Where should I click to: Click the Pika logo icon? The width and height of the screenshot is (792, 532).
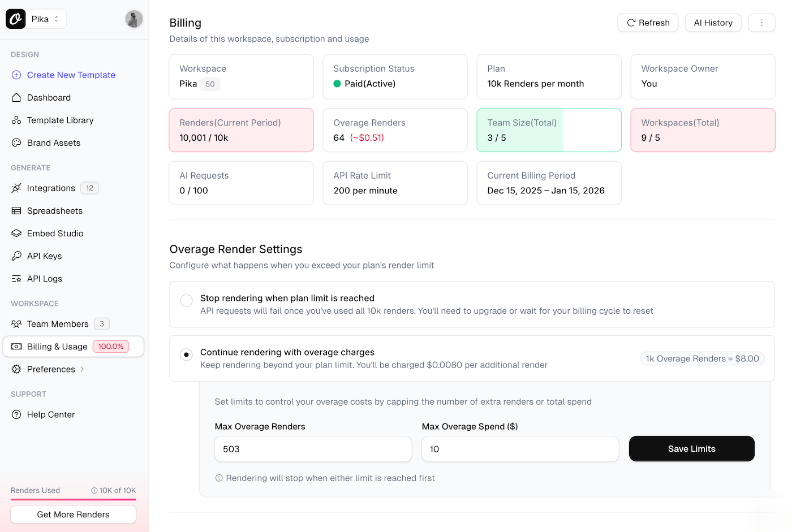16,19
